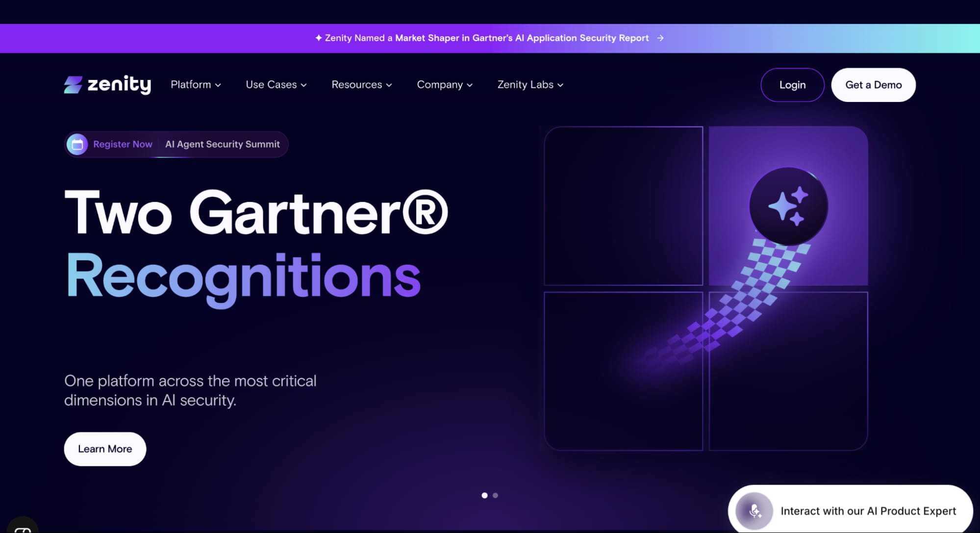Viewport: 980px width, 533px height.
Task: Expand the Use Cases dropdown menu
Action: point(276,85)
